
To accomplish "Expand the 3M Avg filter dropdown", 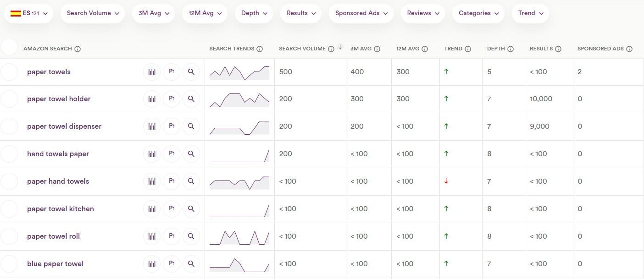I will click(154, 13).
